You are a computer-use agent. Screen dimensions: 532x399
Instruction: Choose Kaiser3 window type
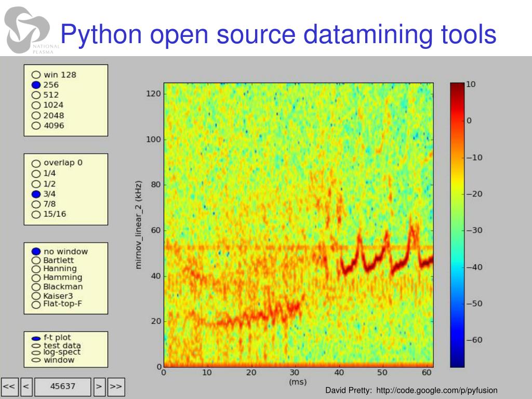tap(36, 296)
